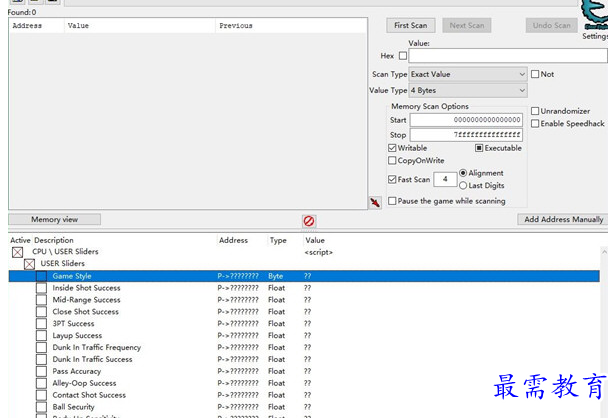Enable Pause the game while scanning
The image size is (615, 418).
pos(392,201)
